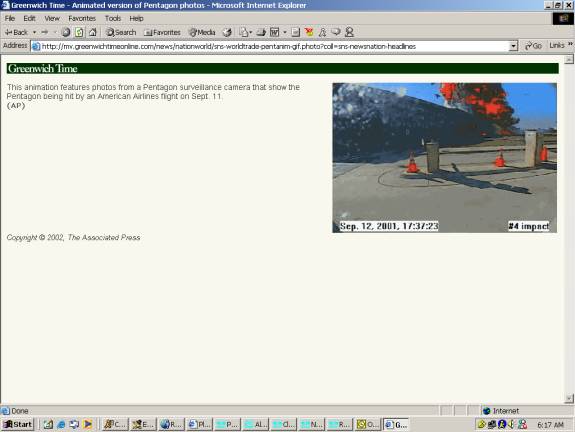
Task: Edit the page with the Word icon
Action: [x=274, y=32]
